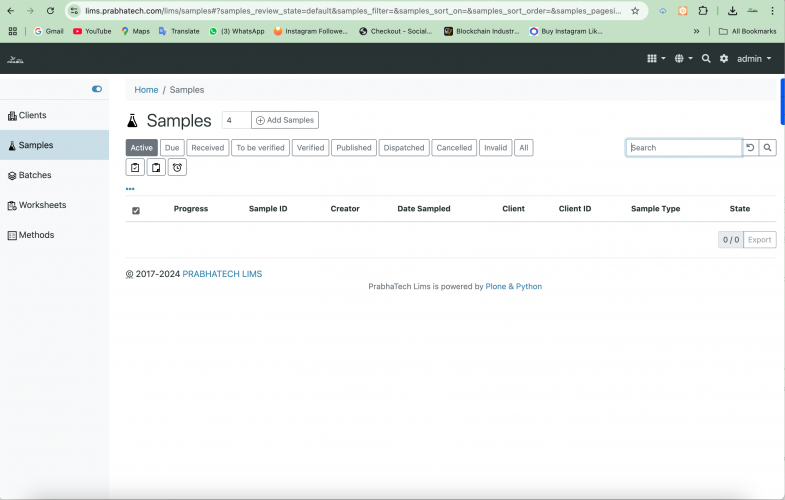This screenshot has width=785, height=500.
Task: Open Clients in the sidebar
Action: coord(54,115)
